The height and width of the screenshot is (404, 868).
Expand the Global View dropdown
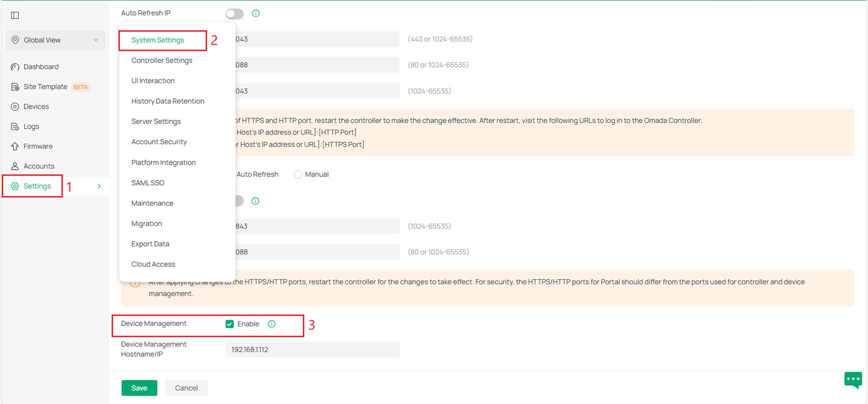click(95, 40)
